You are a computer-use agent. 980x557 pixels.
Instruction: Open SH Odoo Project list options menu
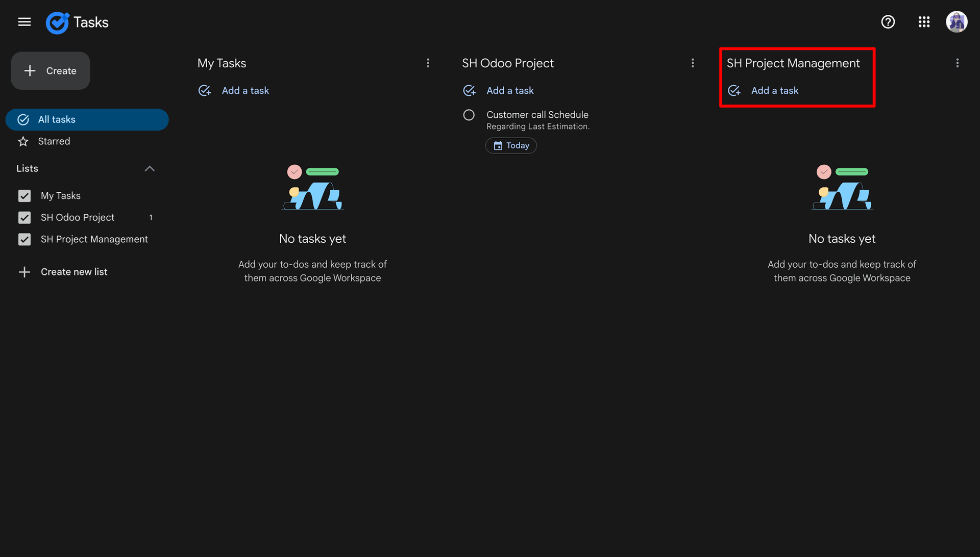693,63
